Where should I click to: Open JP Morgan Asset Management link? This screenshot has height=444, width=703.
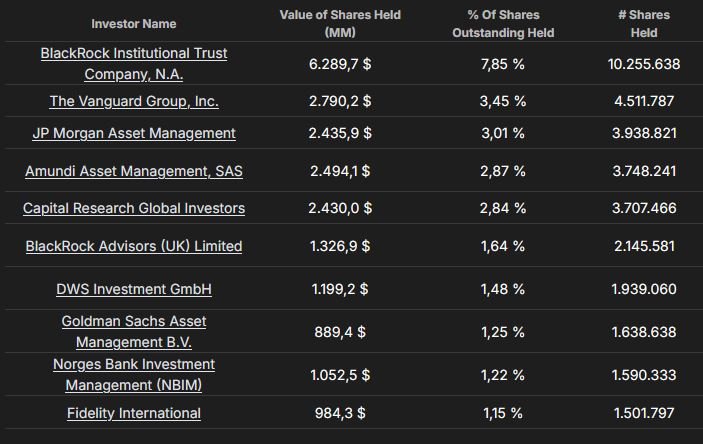[x=134, y=133]
